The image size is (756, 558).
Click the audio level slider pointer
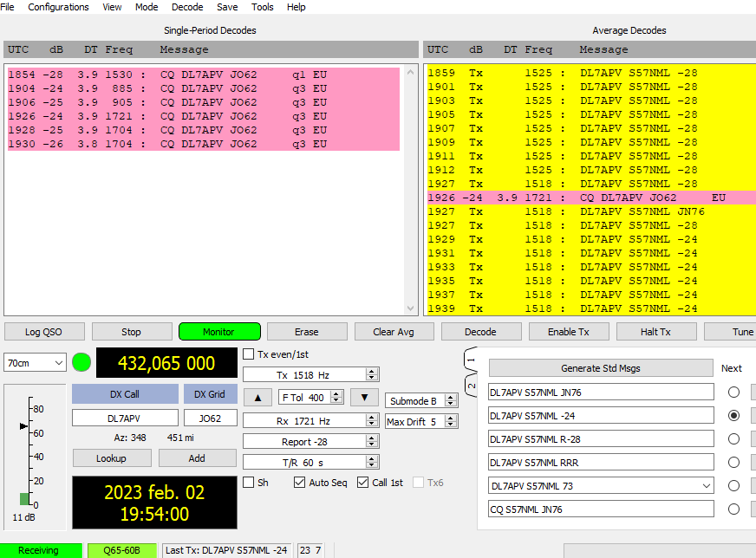[23, 426]
